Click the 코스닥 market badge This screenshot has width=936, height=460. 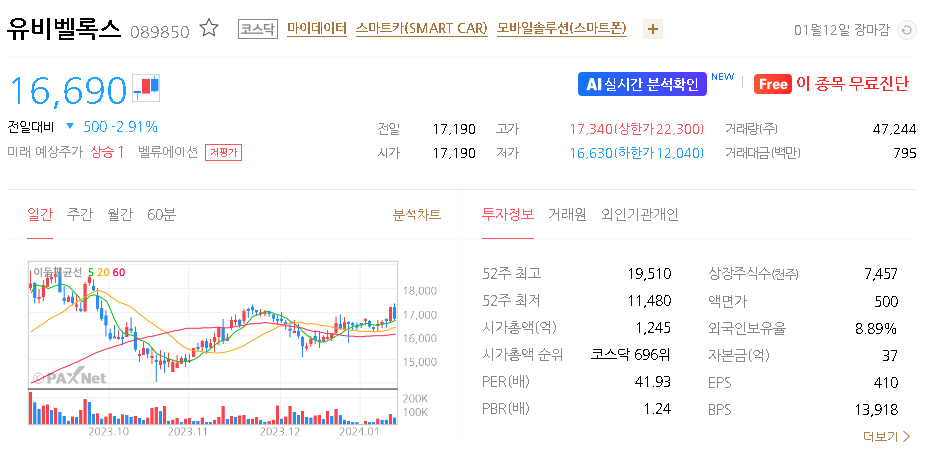click(x=258, y=29)
